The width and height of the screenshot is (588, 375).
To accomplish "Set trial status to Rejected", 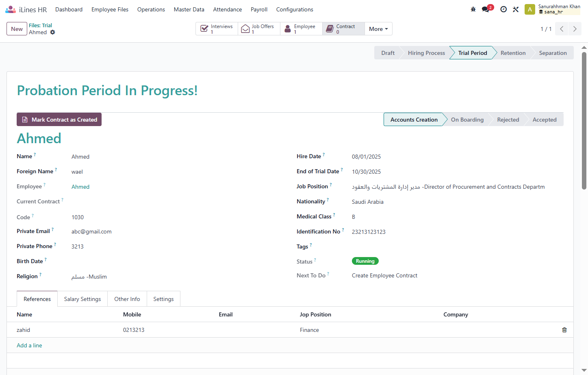I will tap(508, 120).
